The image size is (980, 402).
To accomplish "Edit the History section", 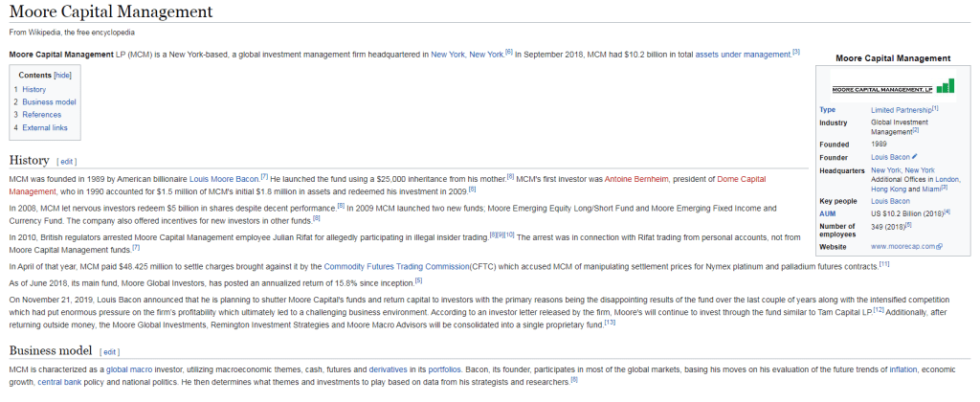I will (x=67, y=162).
